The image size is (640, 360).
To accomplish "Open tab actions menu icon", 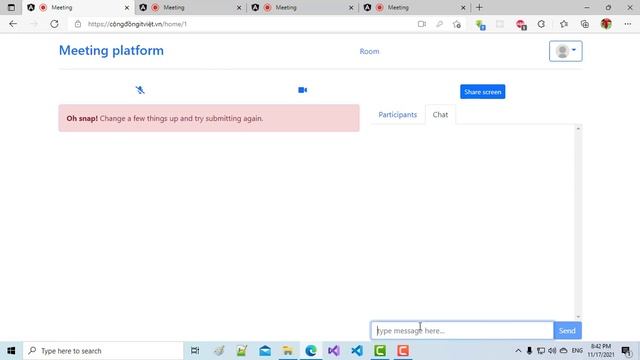I will [11, 7].
